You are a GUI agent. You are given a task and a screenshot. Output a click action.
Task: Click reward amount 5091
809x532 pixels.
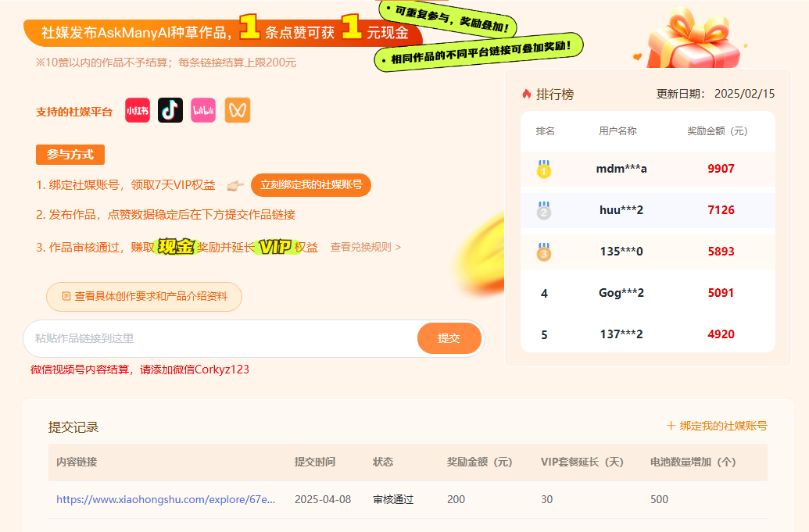coord(721,293)
